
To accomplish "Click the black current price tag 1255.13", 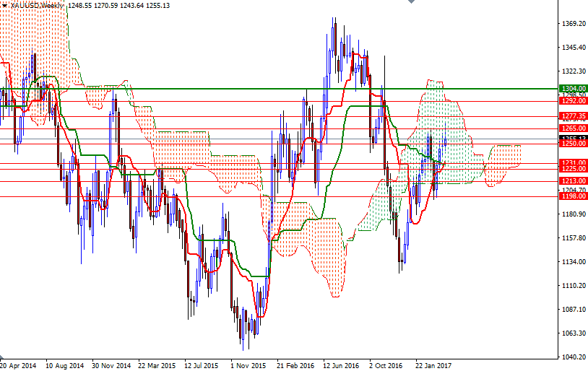I will coord(572,138).
